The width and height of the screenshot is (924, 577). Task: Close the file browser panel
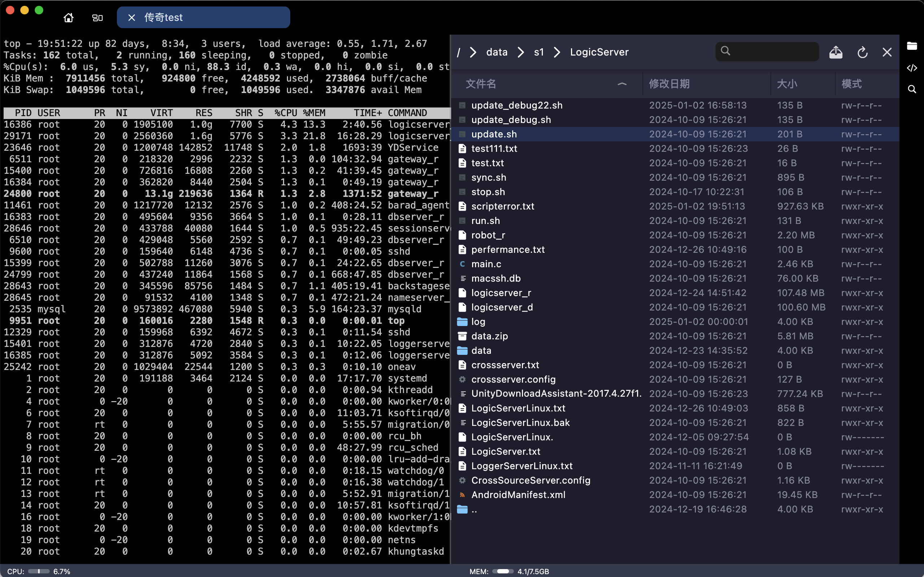[x=887, y=52]
